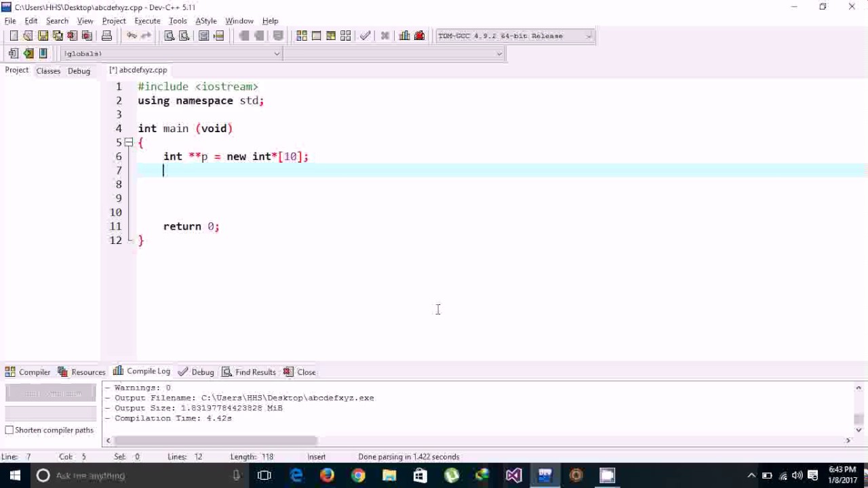Open the Execute menu
Image resolution: width=868 pixels, height=488 pixels.
click(x=147, y=21)
